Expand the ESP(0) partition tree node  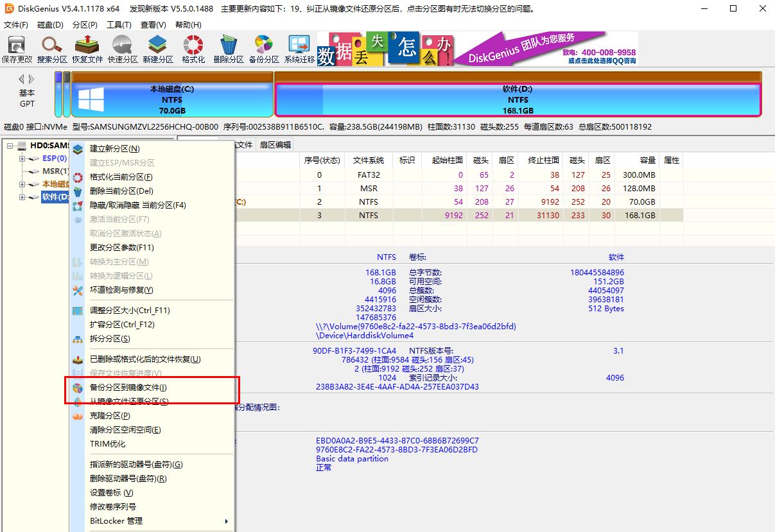pos(22,159)
